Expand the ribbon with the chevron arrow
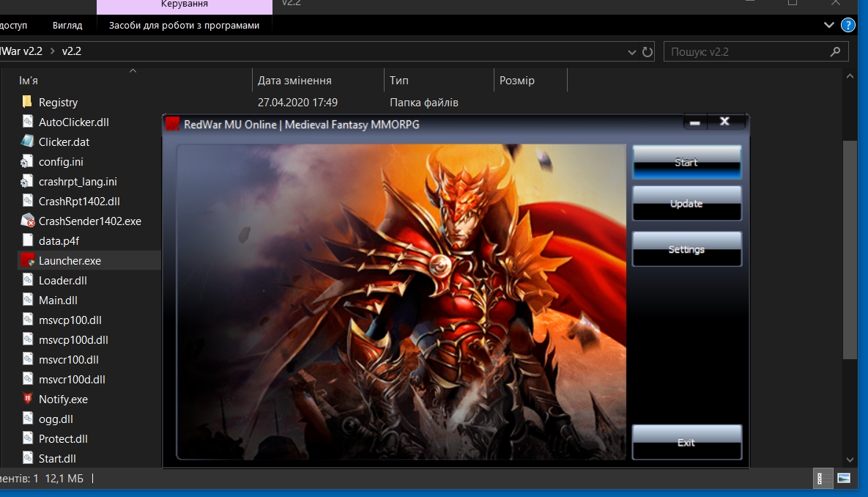 click(828, 25)
